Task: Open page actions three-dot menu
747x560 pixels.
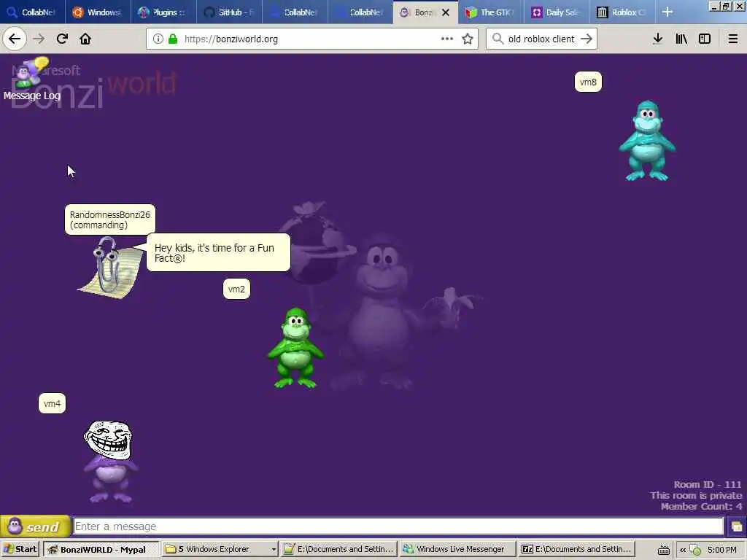Action: coord(447,39)
